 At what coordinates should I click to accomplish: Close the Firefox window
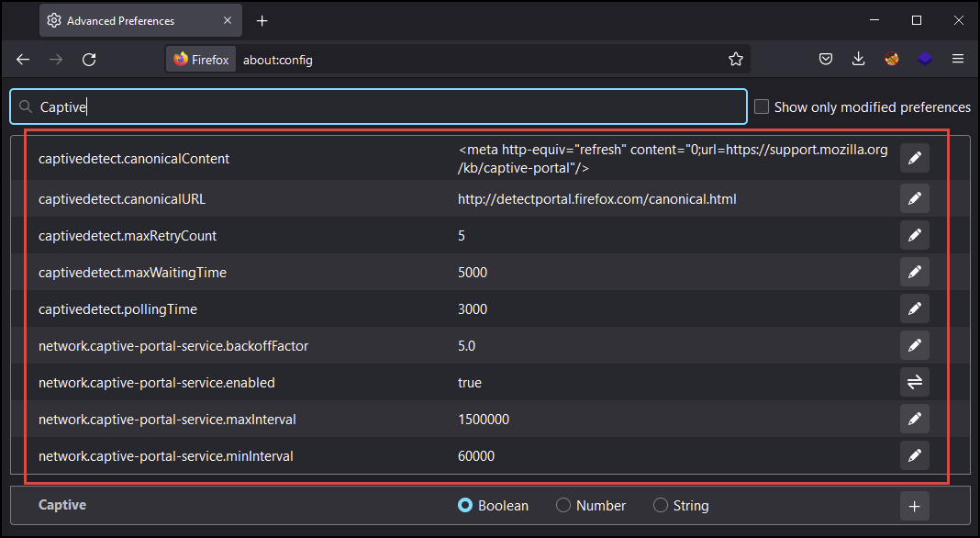tap(958, 20)
